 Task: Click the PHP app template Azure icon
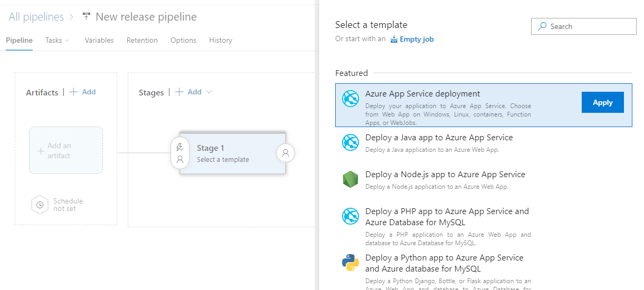351,216
